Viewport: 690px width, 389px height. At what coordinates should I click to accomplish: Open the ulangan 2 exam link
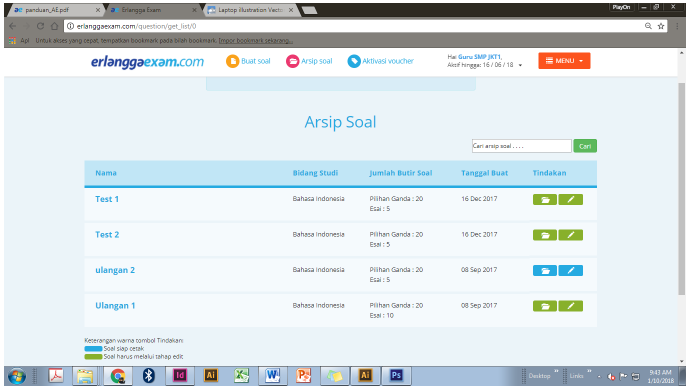115,270
